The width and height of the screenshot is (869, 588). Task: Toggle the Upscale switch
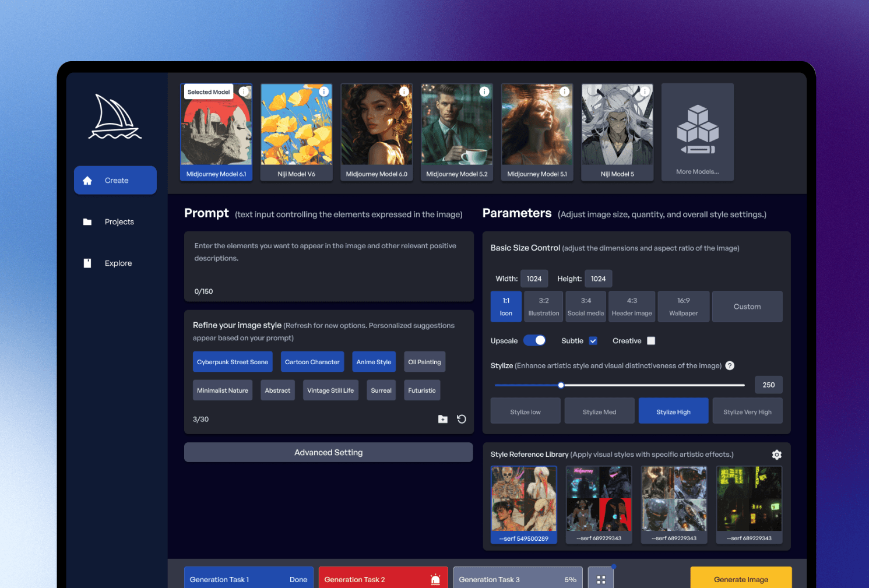click(534, 341)
